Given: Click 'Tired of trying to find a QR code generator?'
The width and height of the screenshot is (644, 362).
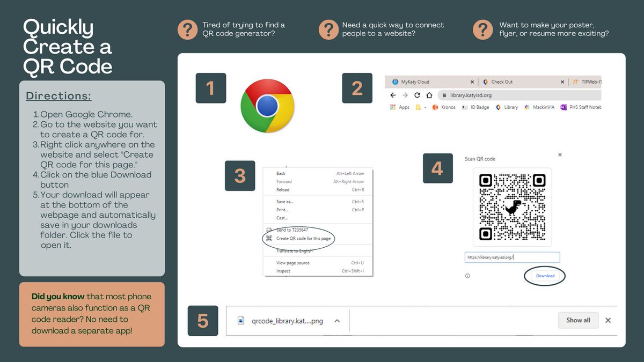Looking at the screenshot, I should (244, 29).
